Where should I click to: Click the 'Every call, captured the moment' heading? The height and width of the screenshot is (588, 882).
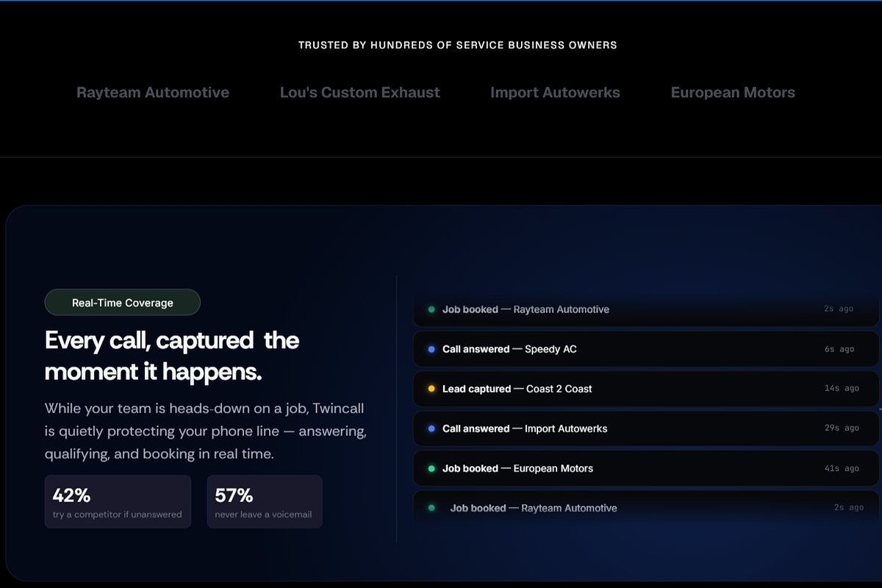tap(172, 356)
